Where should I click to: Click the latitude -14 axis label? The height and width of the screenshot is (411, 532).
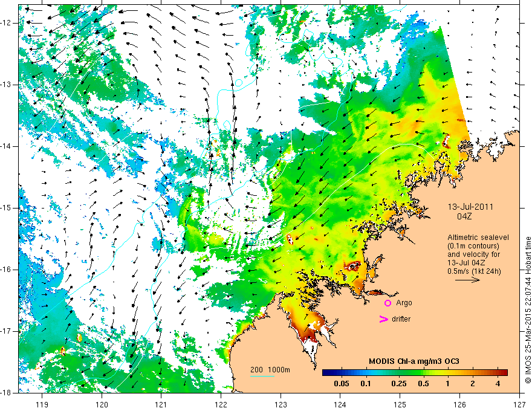point(6,146)
